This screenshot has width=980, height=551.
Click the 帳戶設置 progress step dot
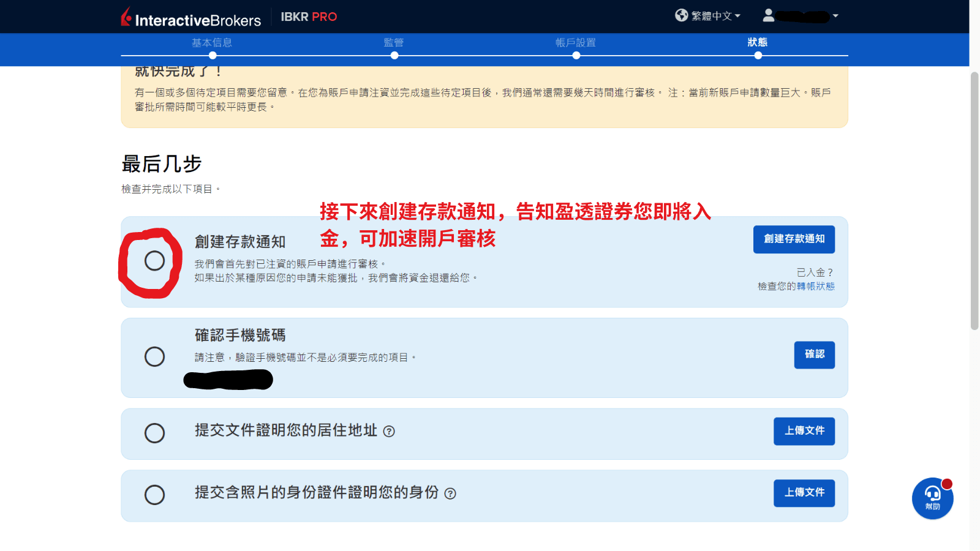[576, 55]
